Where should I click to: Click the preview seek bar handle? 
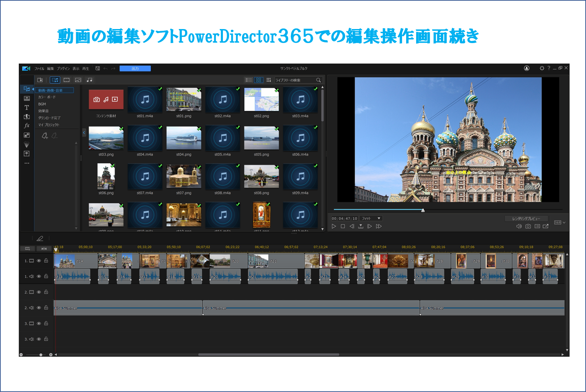point(423,210)
